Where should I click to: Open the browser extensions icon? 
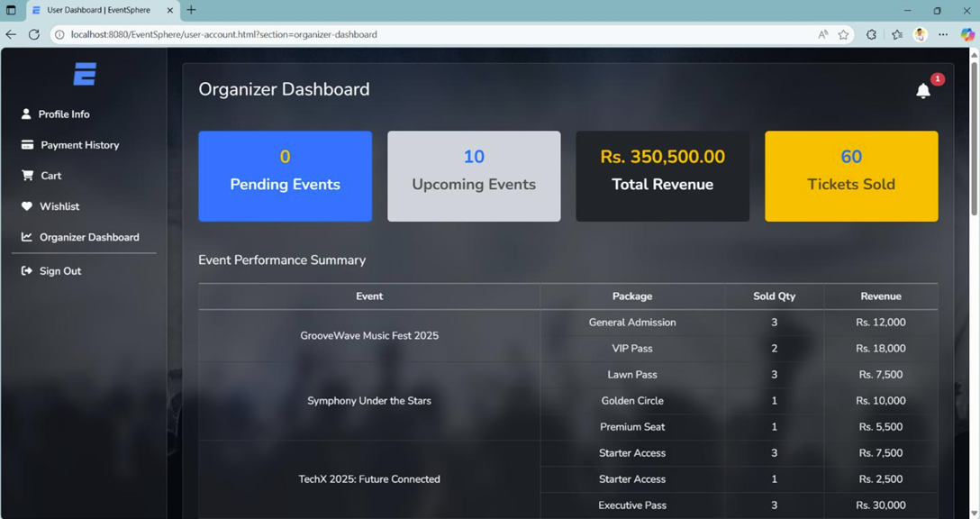click(x=871, y=34)
